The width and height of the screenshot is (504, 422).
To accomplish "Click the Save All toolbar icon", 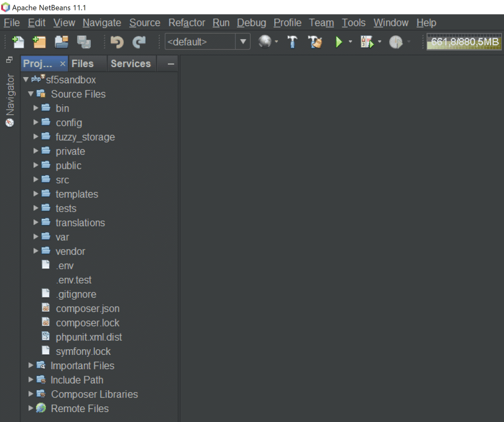I will click(x=84, y=42).
